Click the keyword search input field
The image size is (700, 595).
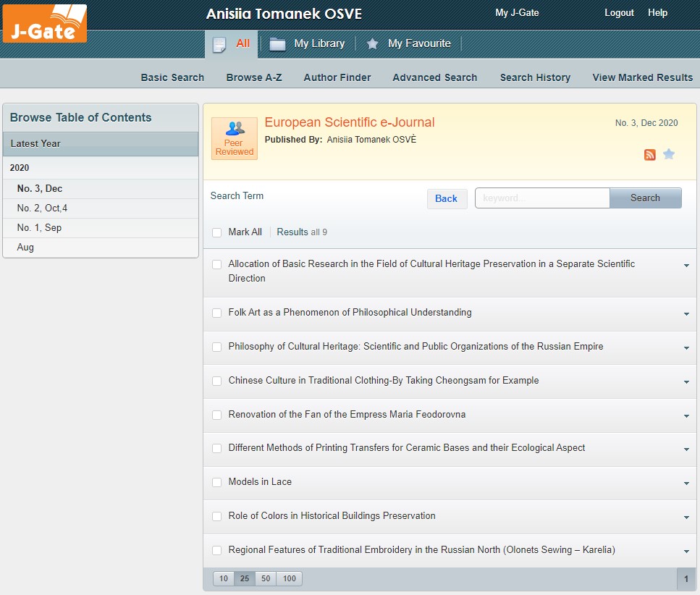click(541, 198)
